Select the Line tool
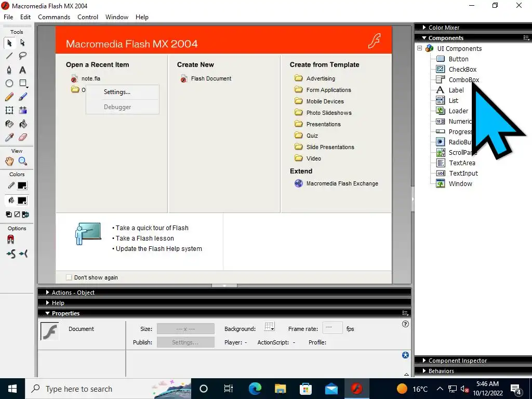This screenshot has height=399, width=532. click(x=9, y=56)
